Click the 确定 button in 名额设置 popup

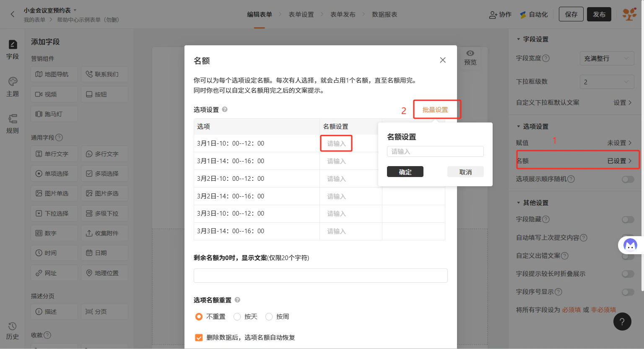pos(405,172)
